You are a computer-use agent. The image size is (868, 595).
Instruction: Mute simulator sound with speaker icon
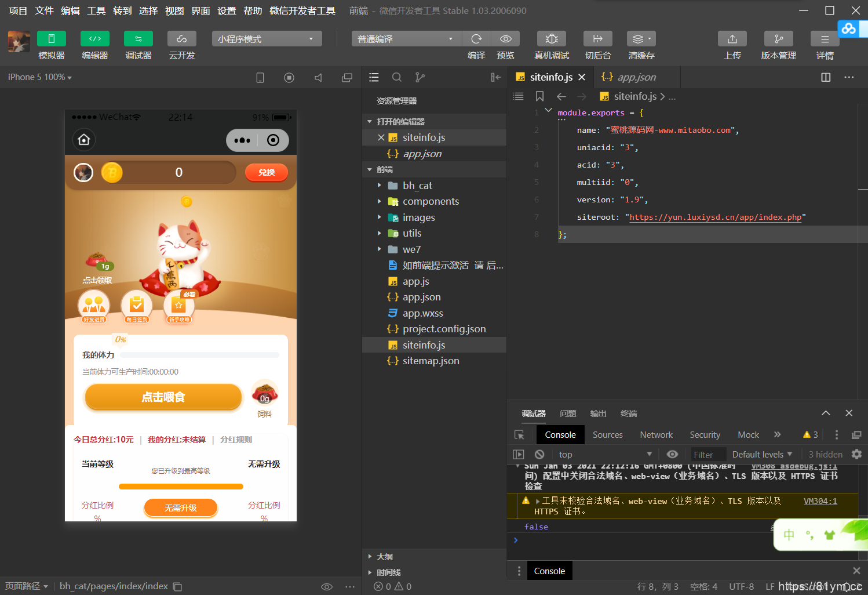(x=318, y=77)
